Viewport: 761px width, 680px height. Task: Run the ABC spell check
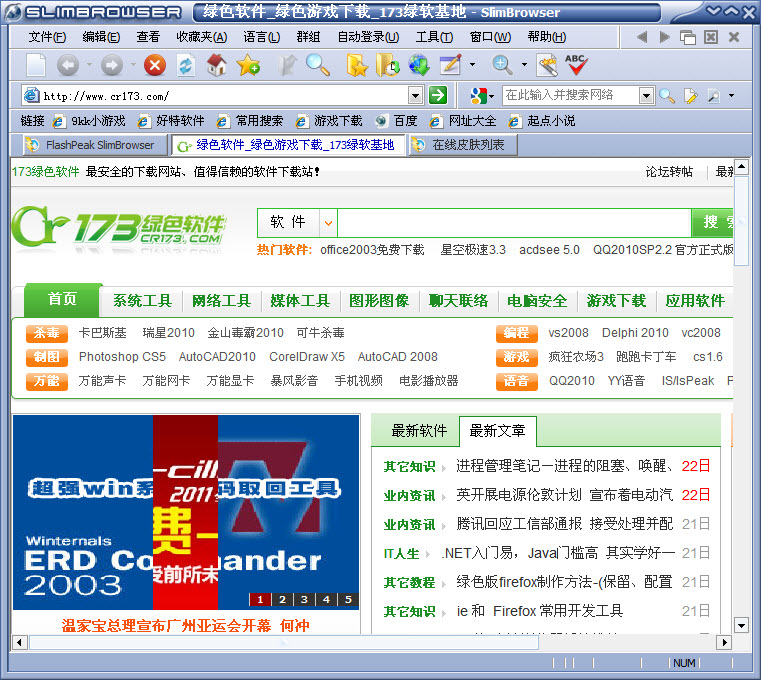[576, 65]
